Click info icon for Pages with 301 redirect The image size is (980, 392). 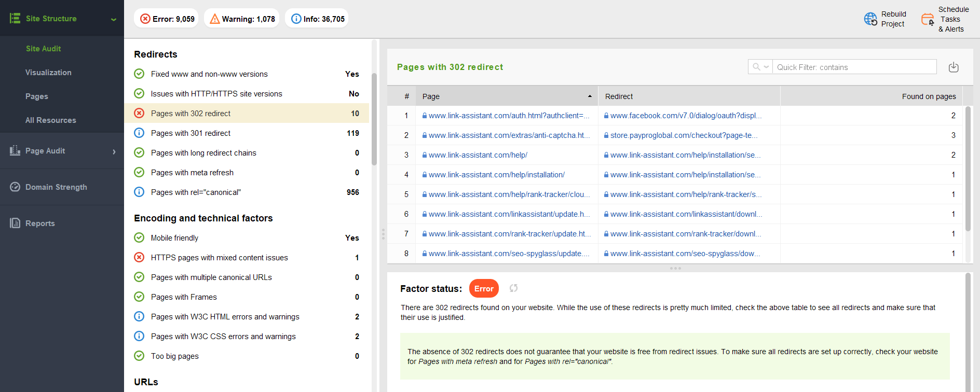[x=139, y=133]
